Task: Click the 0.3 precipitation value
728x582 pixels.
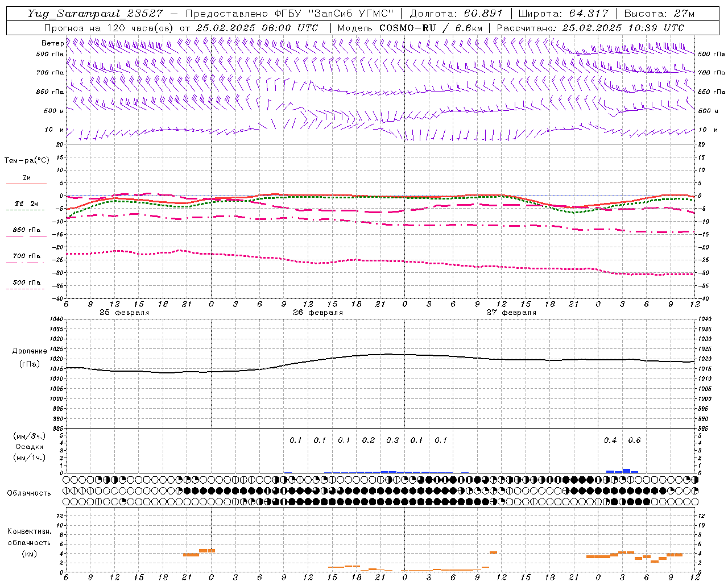Action: coord(392,440)
